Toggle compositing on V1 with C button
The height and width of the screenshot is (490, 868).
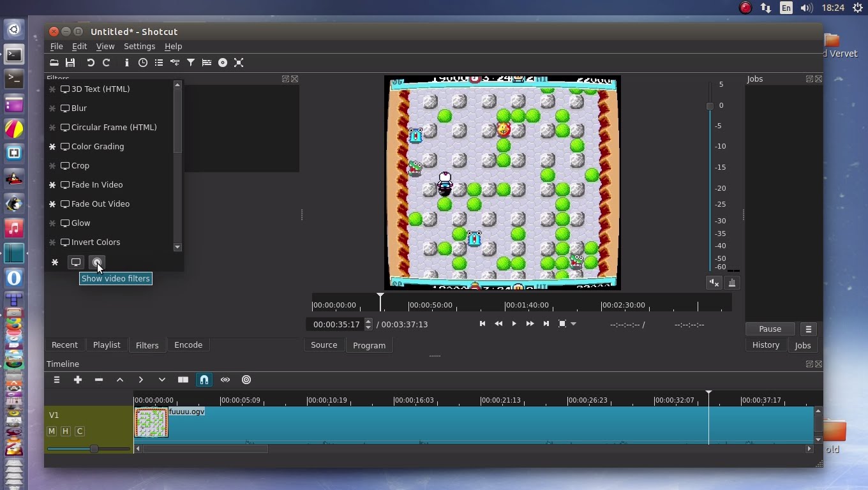[x=80, y=431]
